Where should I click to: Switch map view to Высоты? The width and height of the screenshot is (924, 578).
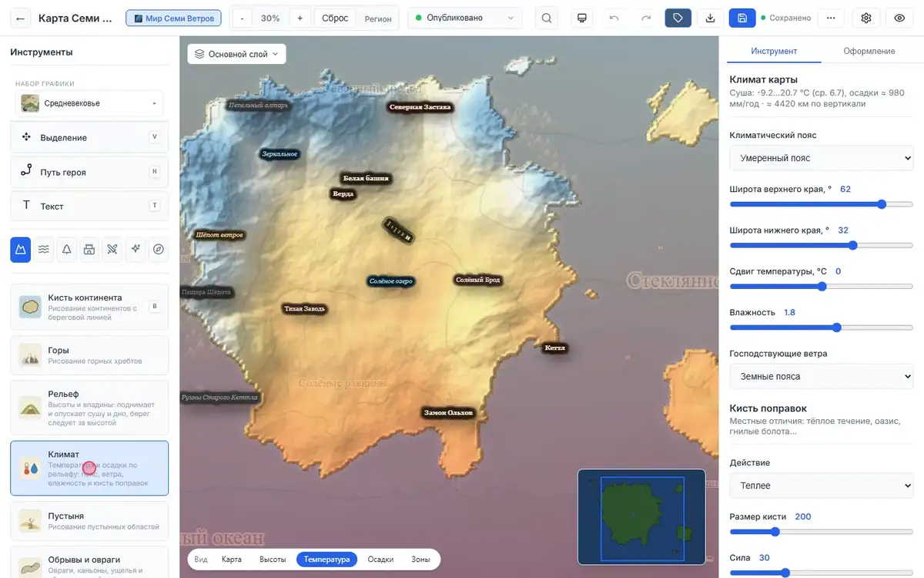click(273, 560)
